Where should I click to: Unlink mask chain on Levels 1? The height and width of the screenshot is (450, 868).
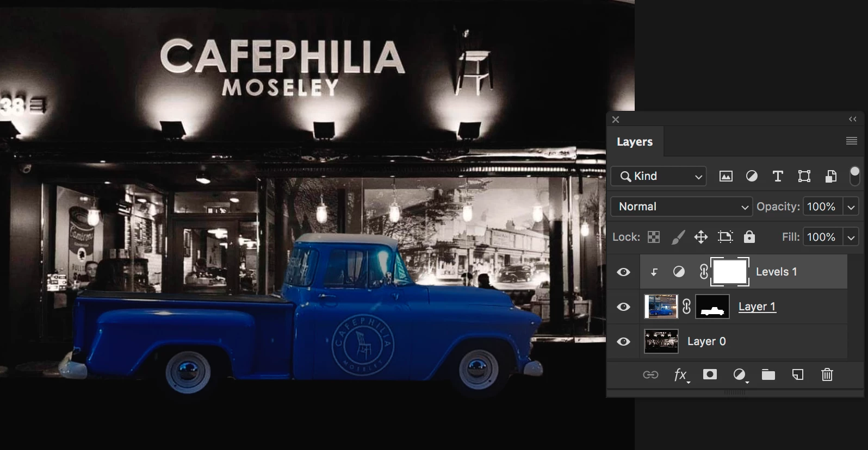[704, 272]
